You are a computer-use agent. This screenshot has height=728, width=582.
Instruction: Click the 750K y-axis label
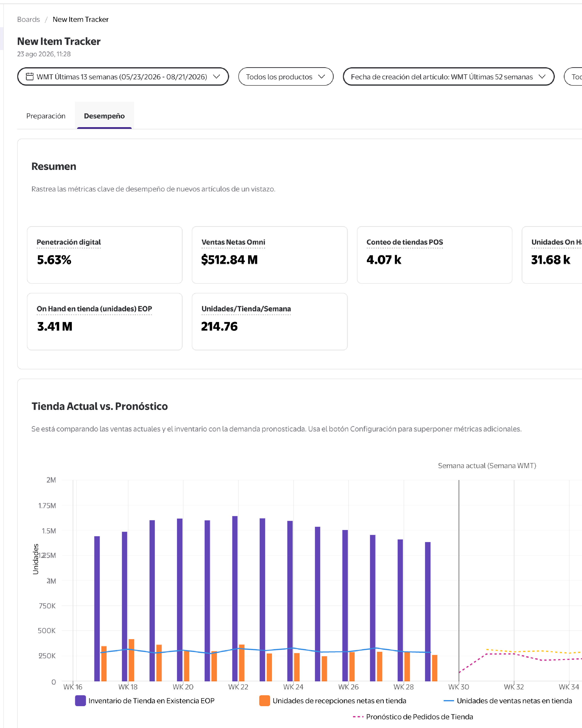point(47,606)
